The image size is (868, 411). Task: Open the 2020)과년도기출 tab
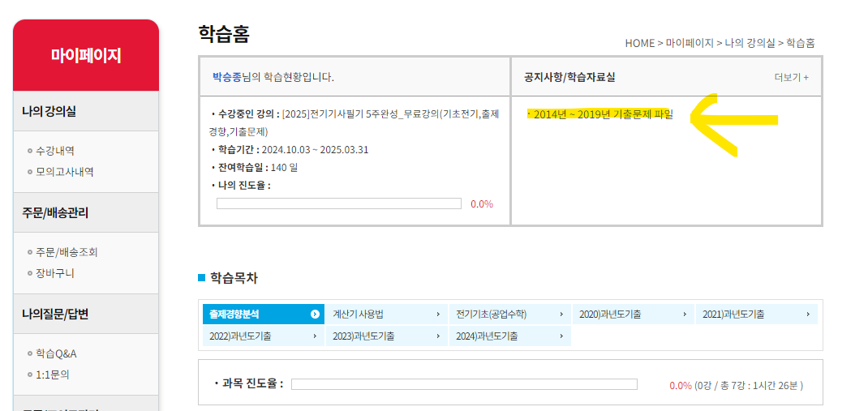609,314
